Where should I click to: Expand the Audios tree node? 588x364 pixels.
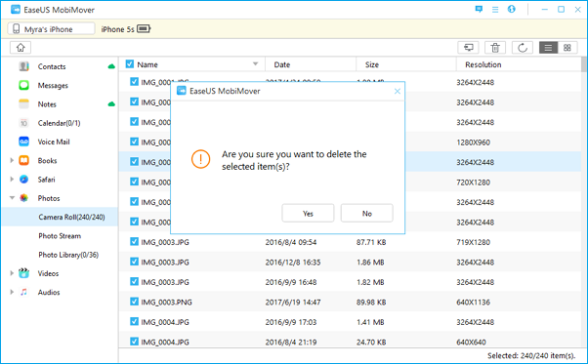[12, 292]
